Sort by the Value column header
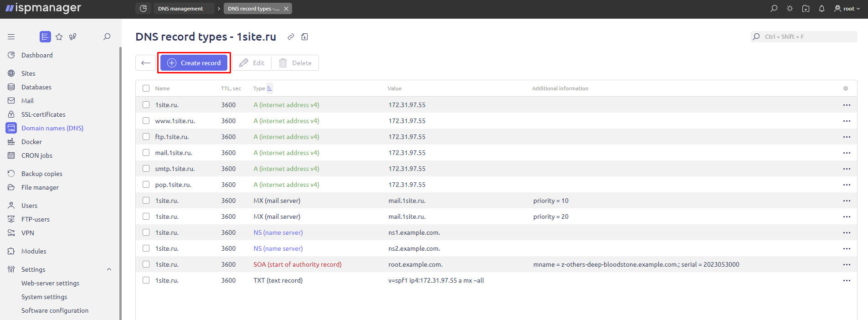The height and width of the screenshot is (320, 868). (395, 88)
